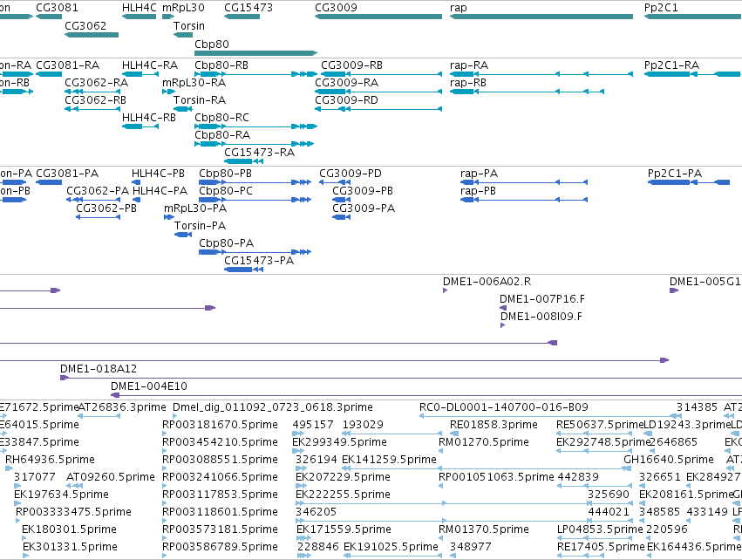Select BAC clone DME1-004E10

click(426, 395)
